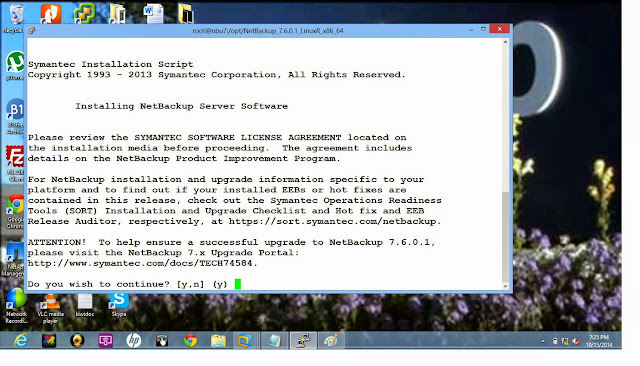The width and height of the screenshot is (640, 366).
Task: Open Chrome from the taskbar
Action: pos(190,340)
